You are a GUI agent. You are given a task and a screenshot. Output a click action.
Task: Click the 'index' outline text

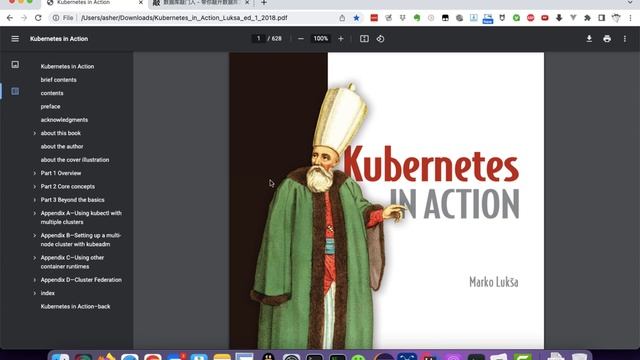(x=47, y=293)
